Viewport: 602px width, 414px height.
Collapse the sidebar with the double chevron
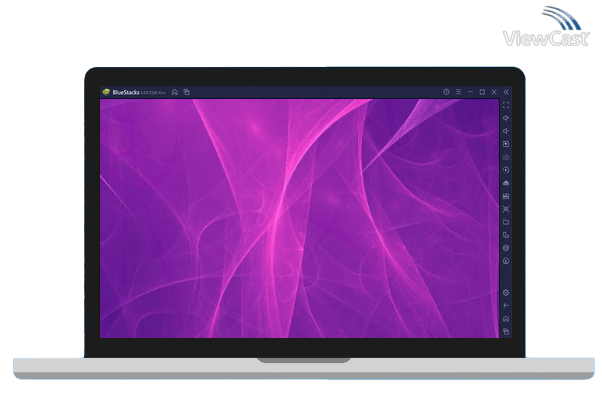coord(506,92)
